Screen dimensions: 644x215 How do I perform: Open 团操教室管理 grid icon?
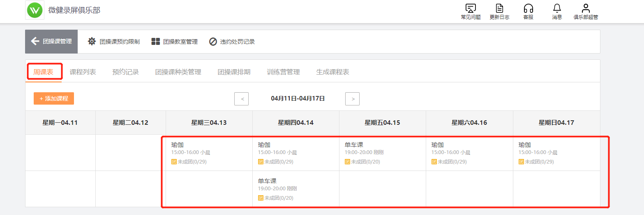click(x=155, y=42)
